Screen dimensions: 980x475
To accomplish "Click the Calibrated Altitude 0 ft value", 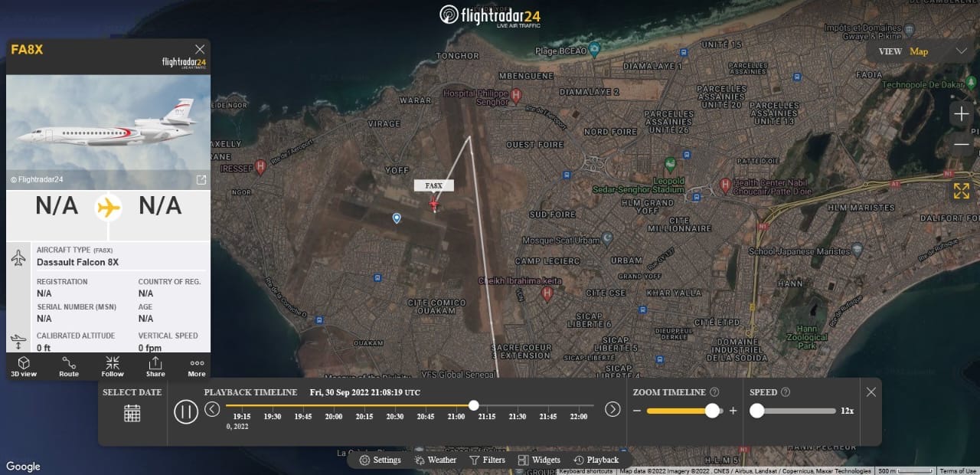I will (44, 348).
